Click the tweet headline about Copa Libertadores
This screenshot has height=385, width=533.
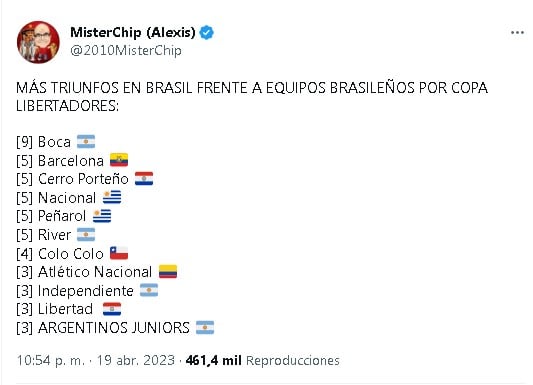click(x=252, y=97)
